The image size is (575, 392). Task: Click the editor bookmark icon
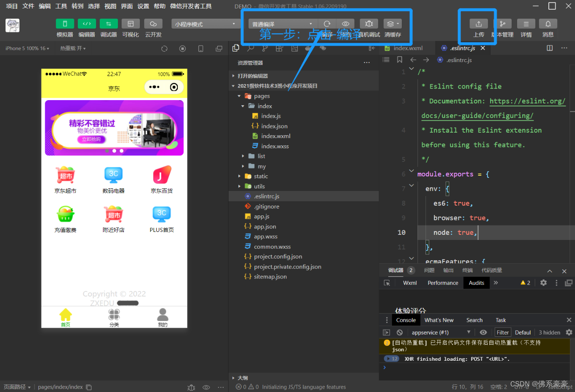click(399, 60)
